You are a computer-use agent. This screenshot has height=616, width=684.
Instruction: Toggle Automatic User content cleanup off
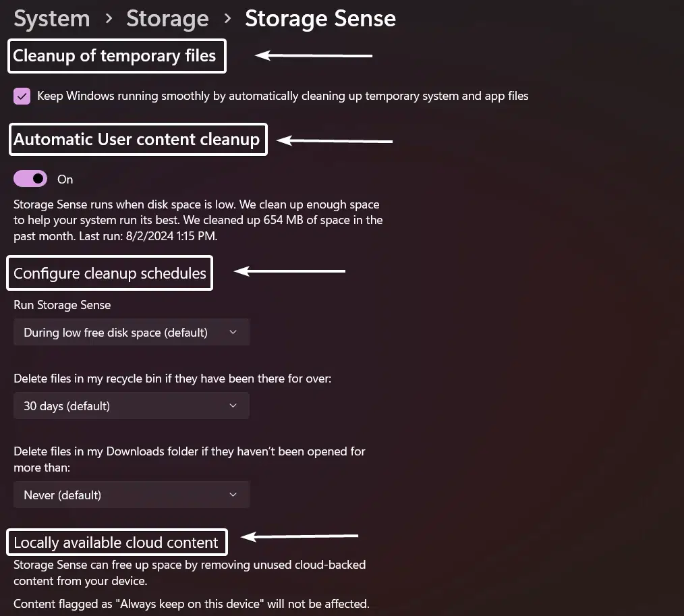coord(30,178)
